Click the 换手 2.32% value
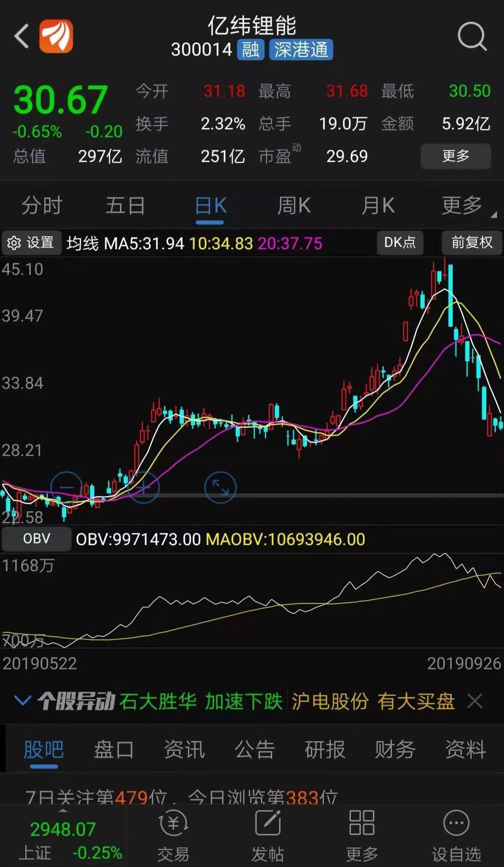Image resolution: width=504 pixels, height=867 pixels. tap(223, 124)
